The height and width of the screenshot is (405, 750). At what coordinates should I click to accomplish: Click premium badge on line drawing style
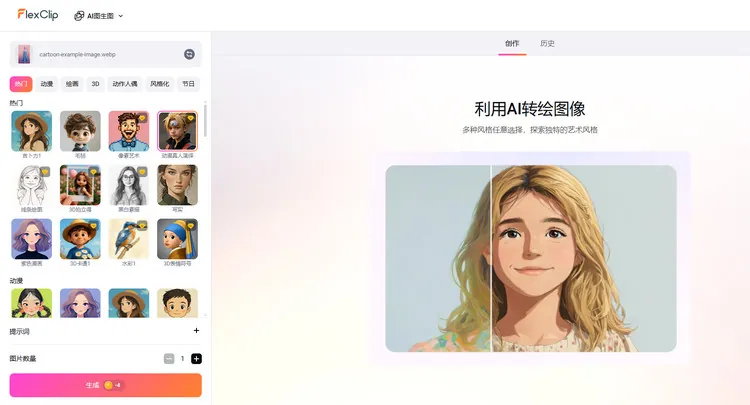45,172
